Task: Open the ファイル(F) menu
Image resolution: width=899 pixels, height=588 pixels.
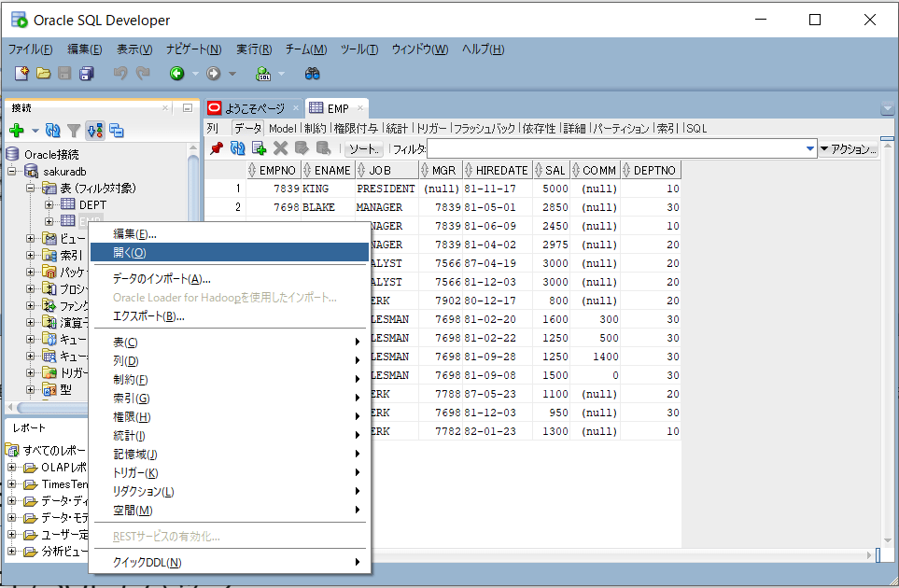Action: (31, 49)
